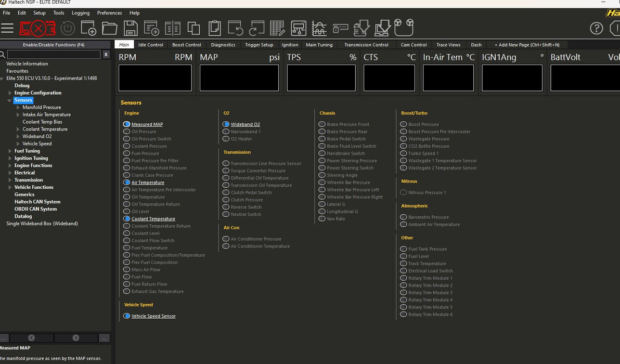Screen dimensions: 620x364
Task: Turn on Boost Pressure sensor toggle
Action: 404,124
